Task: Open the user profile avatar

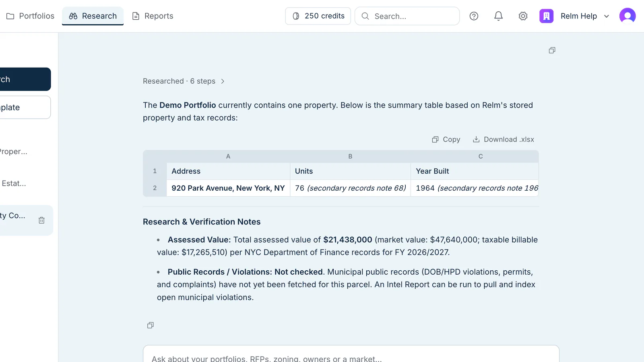Action: (x=627, y=16)
